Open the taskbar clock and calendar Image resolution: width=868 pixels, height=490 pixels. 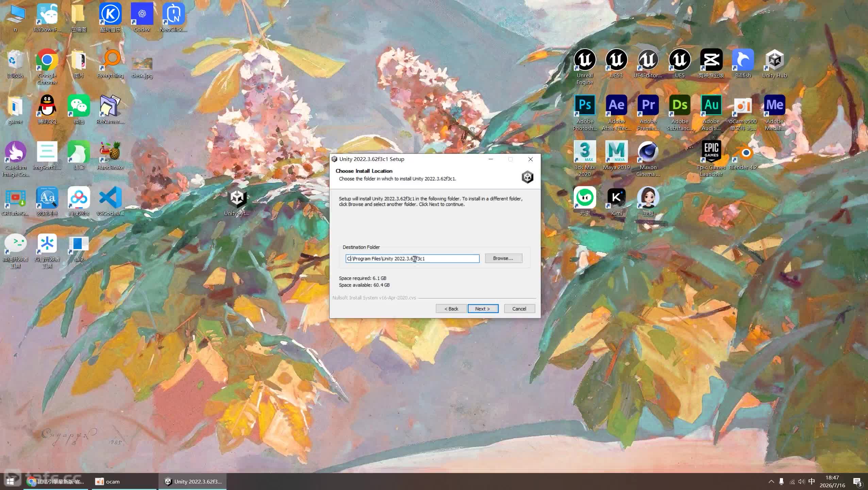tap(832, 481)
